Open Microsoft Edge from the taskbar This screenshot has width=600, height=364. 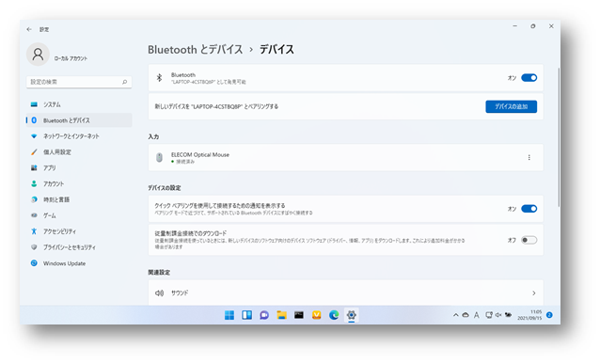click(334, 315)
